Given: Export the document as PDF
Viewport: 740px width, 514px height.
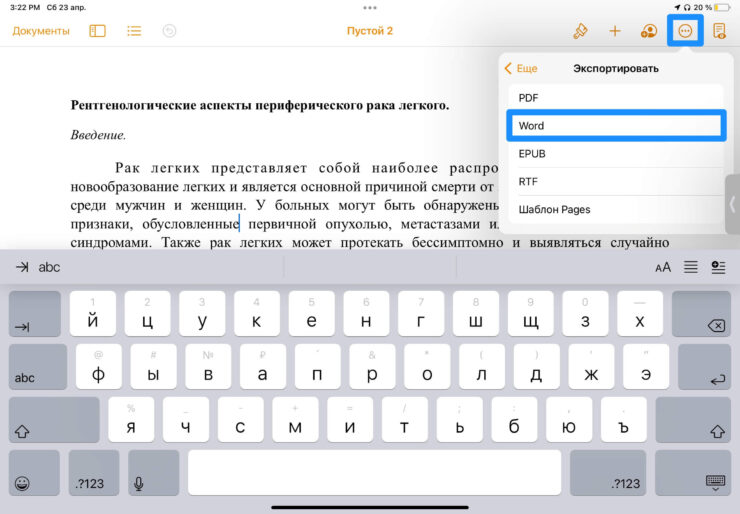Looking at the screenshot, I should click(x=616, y=98).
